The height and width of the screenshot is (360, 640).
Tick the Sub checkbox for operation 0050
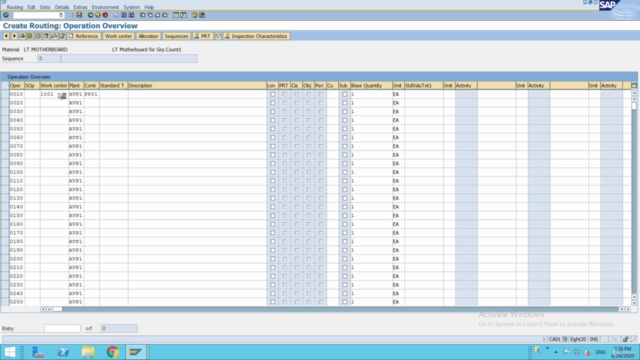[x=344, y=129]
